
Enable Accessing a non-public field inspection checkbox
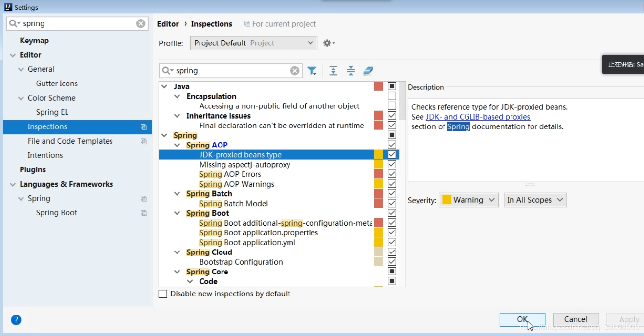point(392,106)
